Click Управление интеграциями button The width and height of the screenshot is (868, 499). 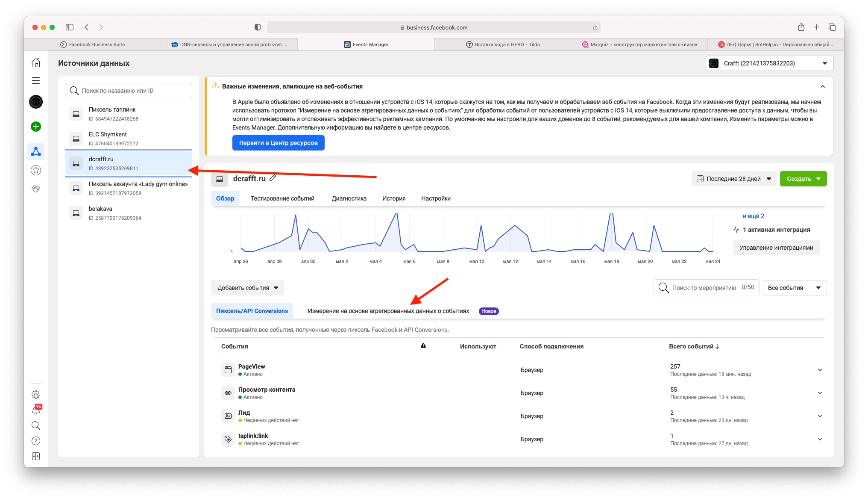pos(776,248)
